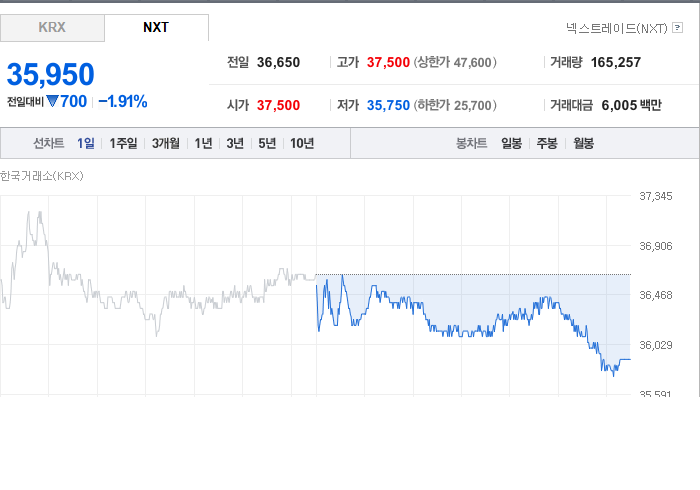The width and height of the screenshot is (700, 490).
Task: Click the 한국거래소(KRX) chart label
Action: [42, 176]
